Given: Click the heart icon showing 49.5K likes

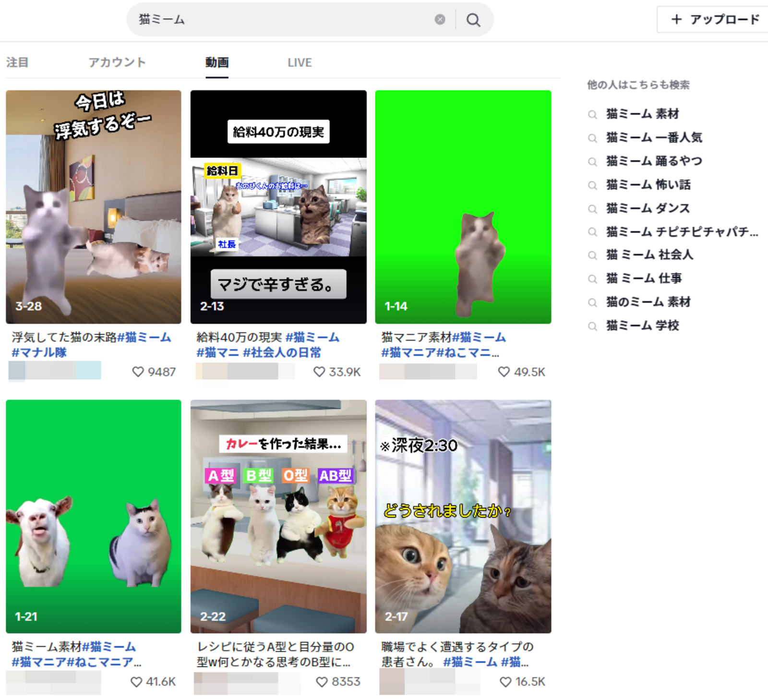Looking at the screenshot, I should pyautogui.click(x=504, y=371).
